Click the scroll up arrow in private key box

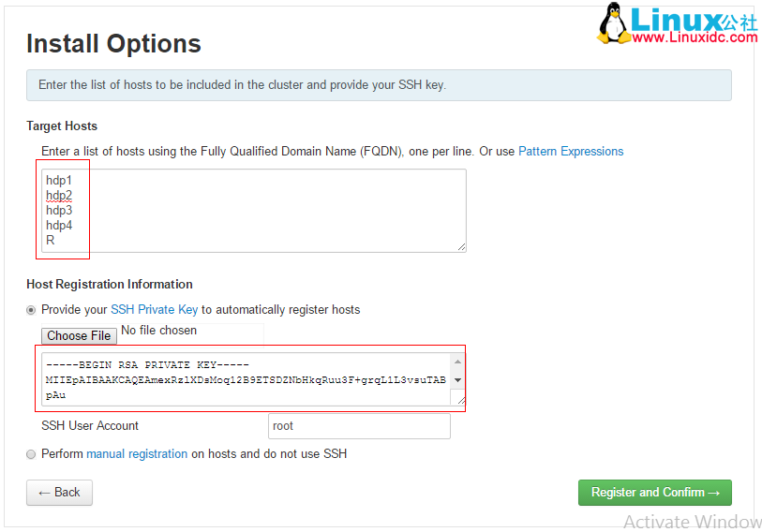click(x=457, y=362)
